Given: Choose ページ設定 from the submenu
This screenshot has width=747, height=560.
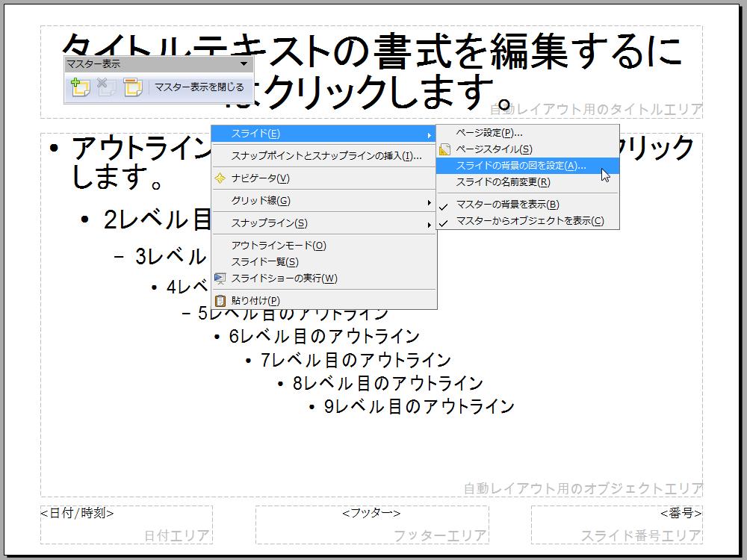Looking at the screenshot, I should pyautogui.click(x=489, y=133).
